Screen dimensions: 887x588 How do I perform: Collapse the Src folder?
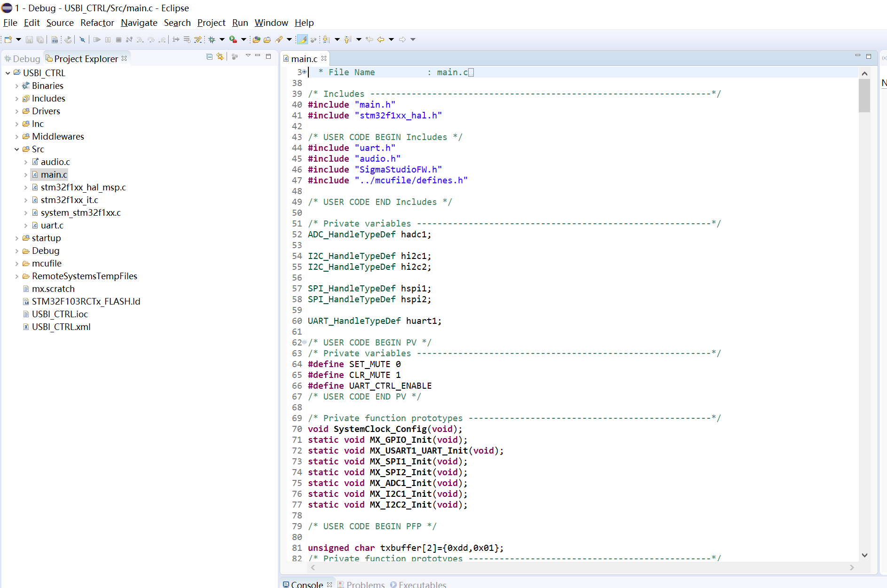click(x=17, y=149)
